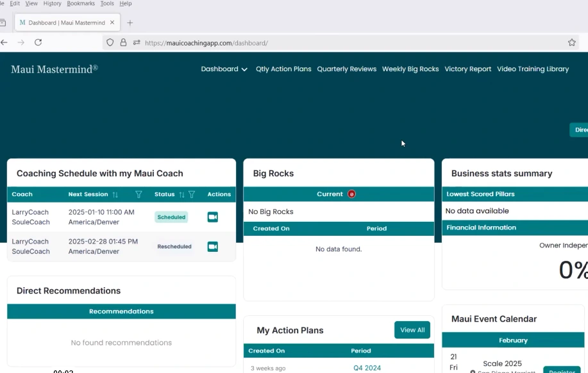Image resolution: width=588 pixels, height=373 pixels.
Task: Open the Q4 2024 action plan link
Action: (x=367, y=368)
